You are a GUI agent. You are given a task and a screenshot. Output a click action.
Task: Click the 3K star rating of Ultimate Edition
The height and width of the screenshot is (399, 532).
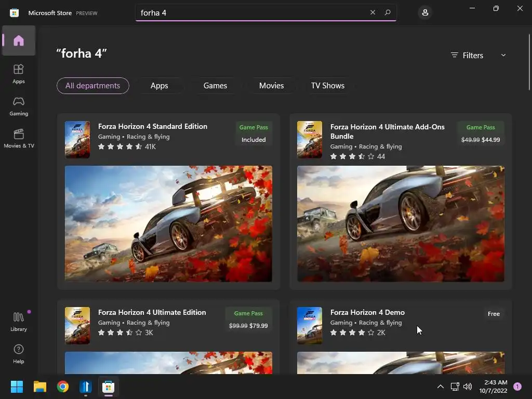[x=126, y=332]
